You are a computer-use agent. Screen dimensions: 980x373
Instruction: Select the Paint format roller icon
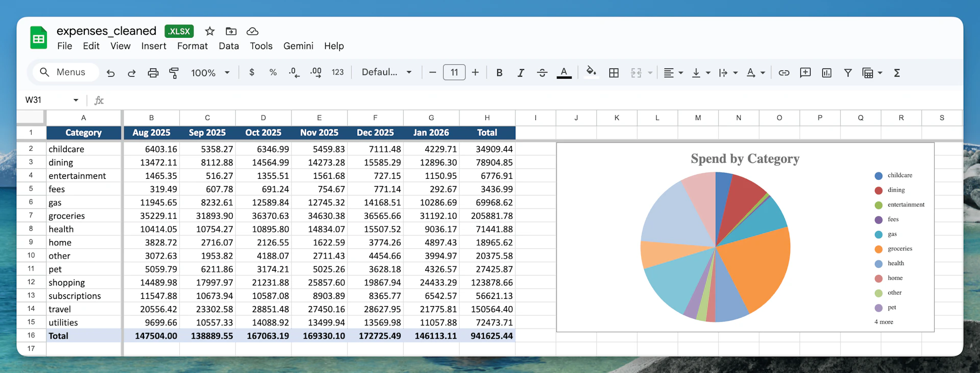[174, 73]
